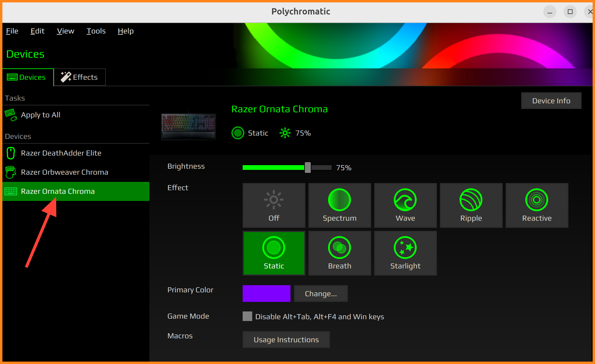Click the purple Primary Color swatch
This screenshot has height=364, width=595.
coord(266,294)
